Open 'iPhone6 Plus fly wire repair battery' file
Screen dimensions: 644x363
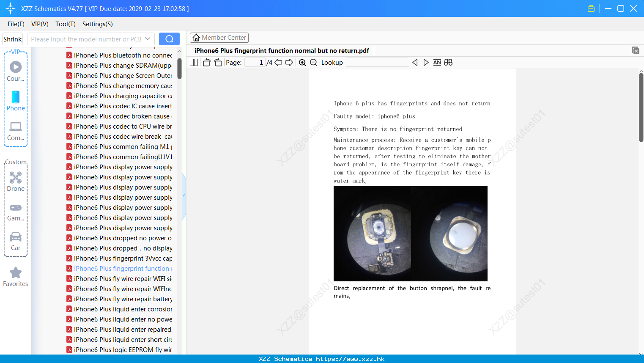(119, 299)
